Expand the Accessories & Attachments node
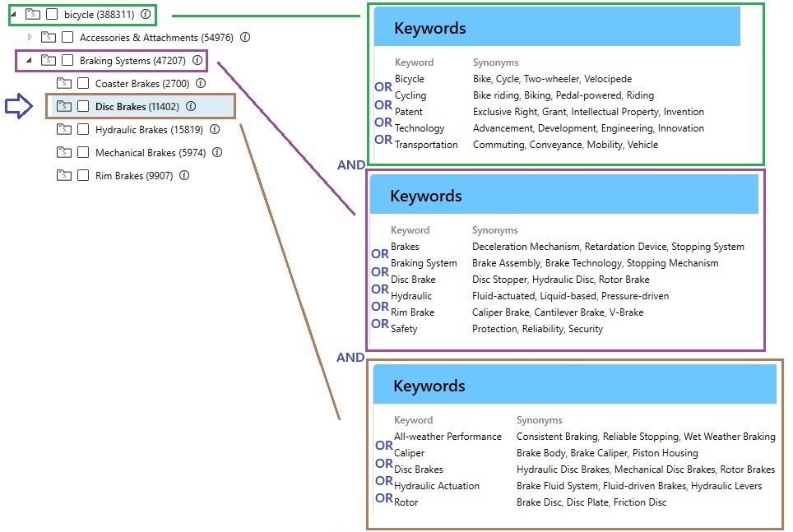The width and height of the screenshot is (793, 532). point(31,37)
